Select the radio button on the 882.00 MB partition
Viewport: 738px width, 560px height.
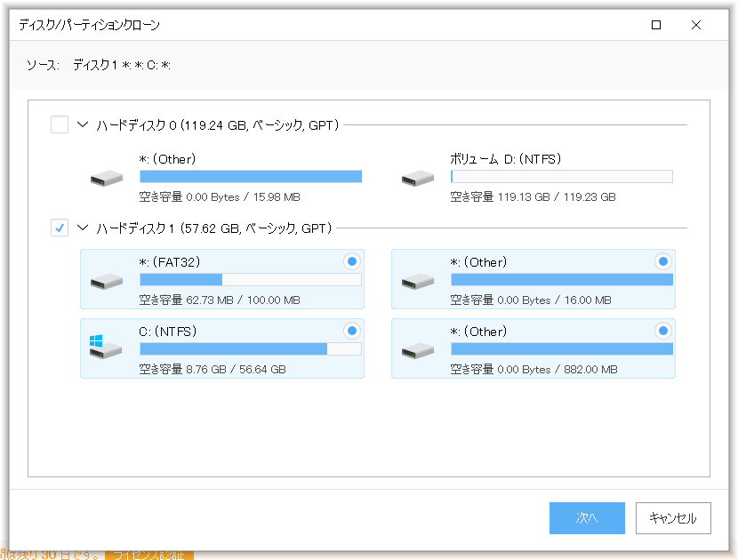tap(662, 330)
